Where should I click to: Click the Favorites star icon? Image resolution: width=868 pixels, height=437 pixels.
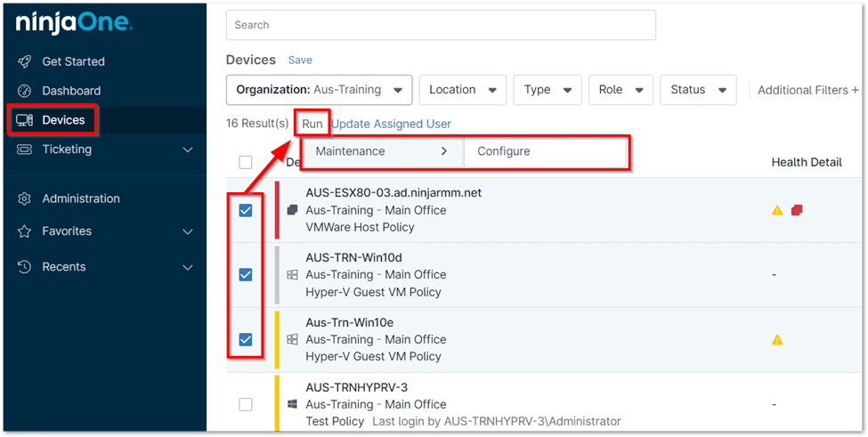click(25, 231)
